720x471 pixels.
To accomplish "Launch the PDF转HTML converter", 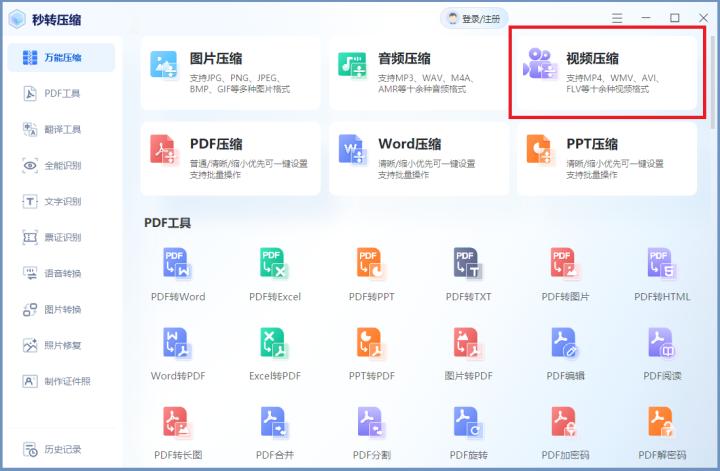I will coord(662,275).
